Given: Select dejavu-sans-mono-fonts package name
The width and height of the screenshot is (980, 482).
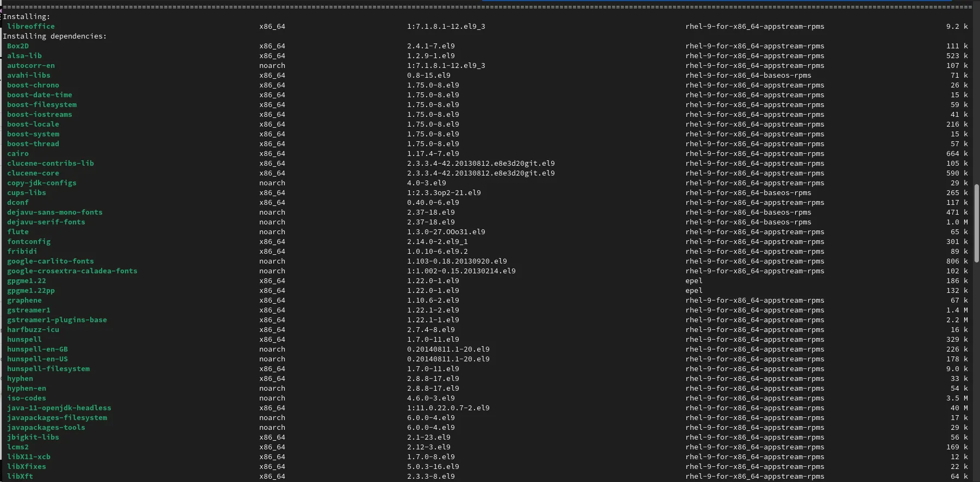Looking at the screenshot, I should 55,212.
